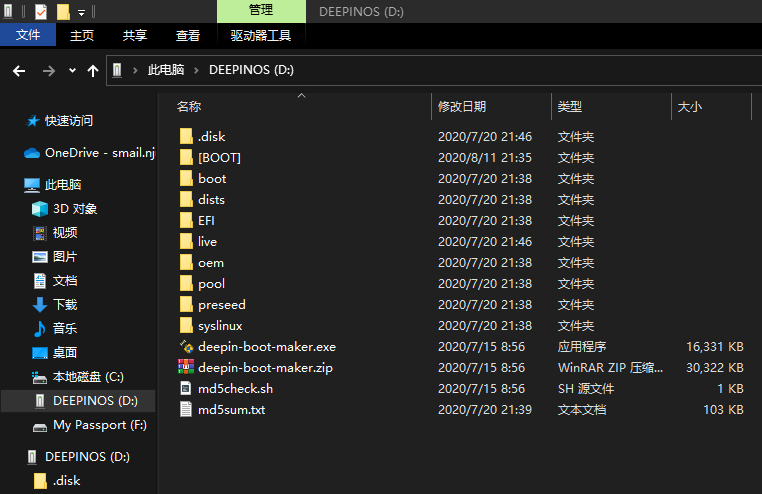Click the dists folder icon

[x=186, y=200]
